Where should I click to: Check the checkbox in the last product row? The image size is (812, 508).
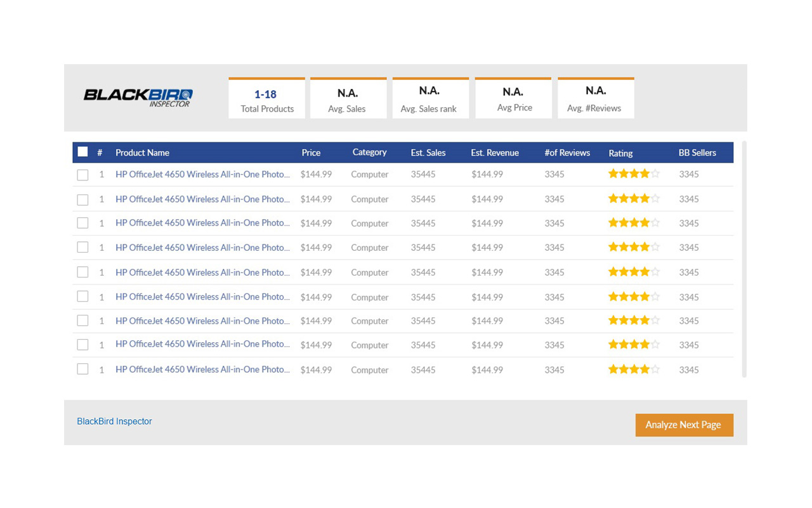tap(82, 369)
